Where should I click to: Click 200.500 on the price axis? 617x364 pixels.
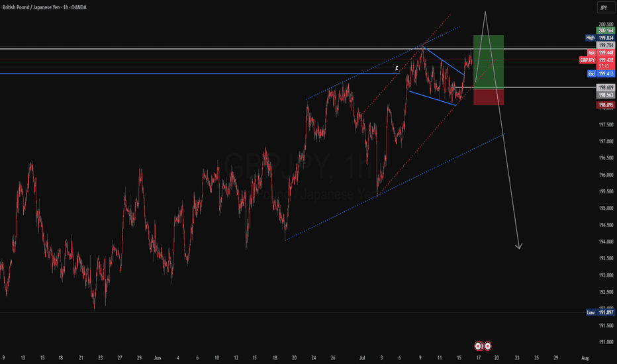point(606,24)
